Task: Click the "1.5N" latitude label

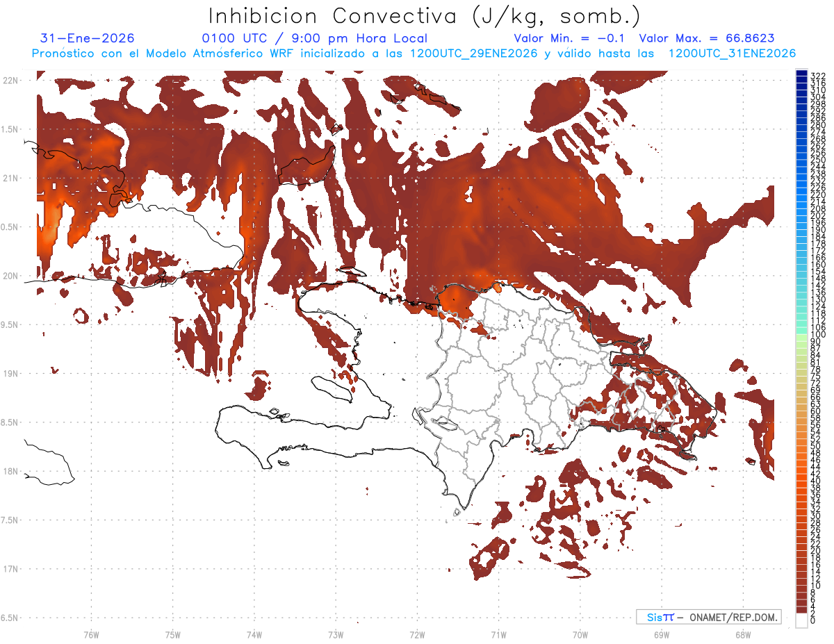Action: click(10, 129)
